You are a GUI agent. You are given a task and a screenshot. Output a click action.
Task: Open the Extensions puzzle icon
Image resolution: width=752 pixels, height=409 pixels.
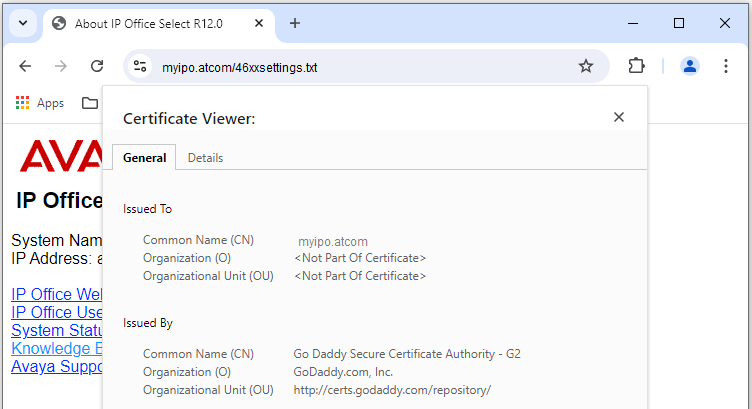click(x=636, y=66)
